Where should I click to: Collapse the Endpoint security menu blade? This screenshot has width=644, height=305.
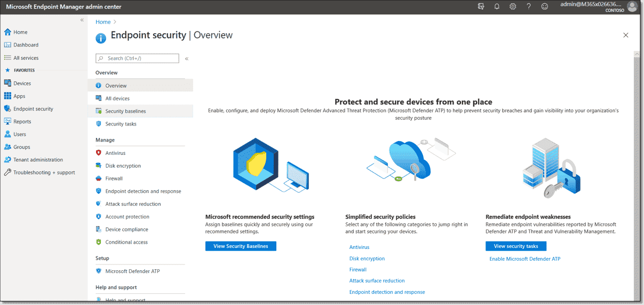[187, 59]
